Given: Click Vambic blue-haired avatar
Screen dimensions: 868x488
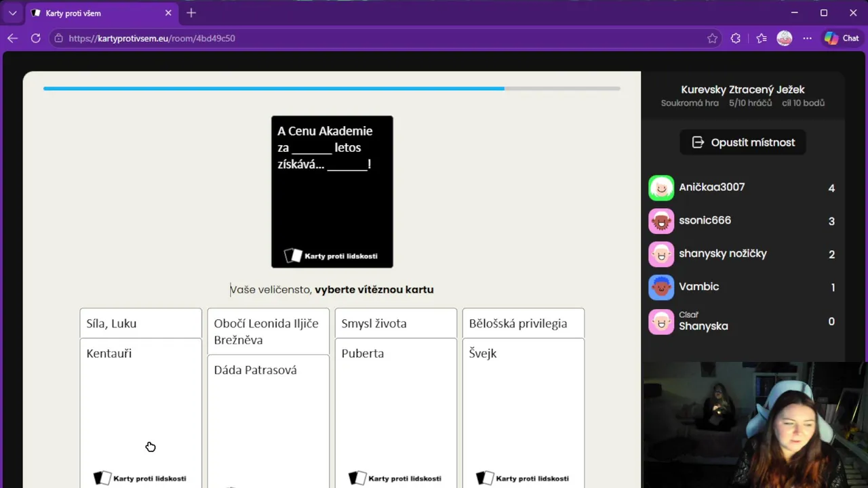Looking at the screenshot, I should (661, 287).
